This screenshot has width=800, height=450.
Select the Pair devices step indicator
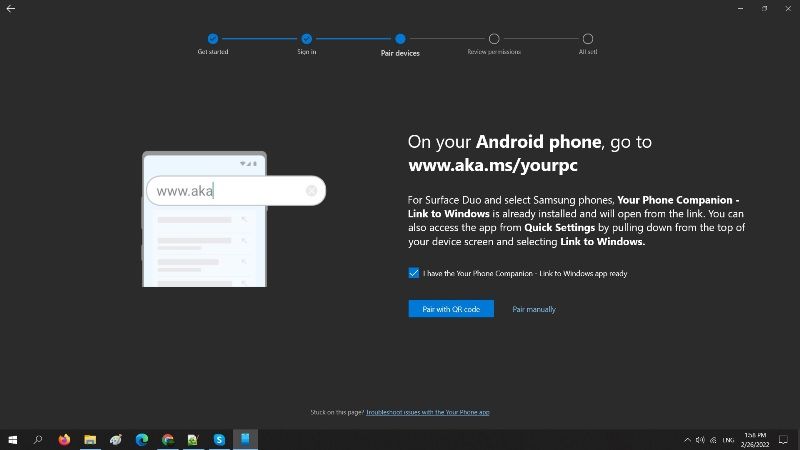(x=401, y=39)
